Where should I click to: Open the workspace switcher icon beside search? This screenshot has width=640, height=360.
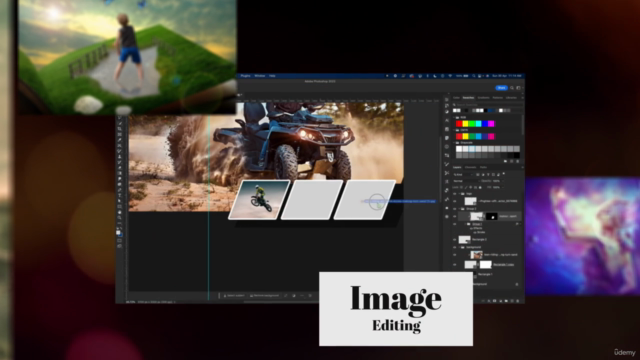pyautogui.click(x=518, y=88)
